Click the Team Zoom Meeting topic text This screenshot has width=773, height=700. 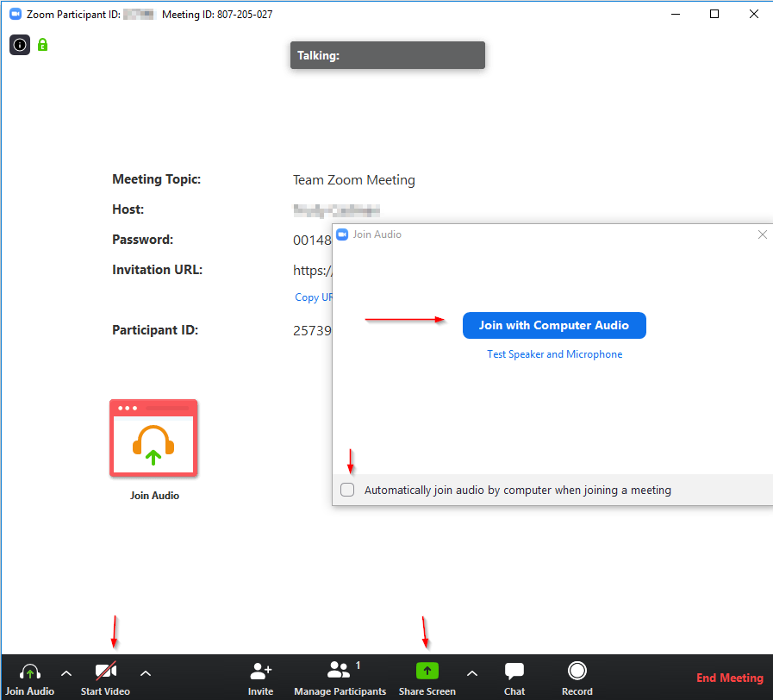(354, 180)
